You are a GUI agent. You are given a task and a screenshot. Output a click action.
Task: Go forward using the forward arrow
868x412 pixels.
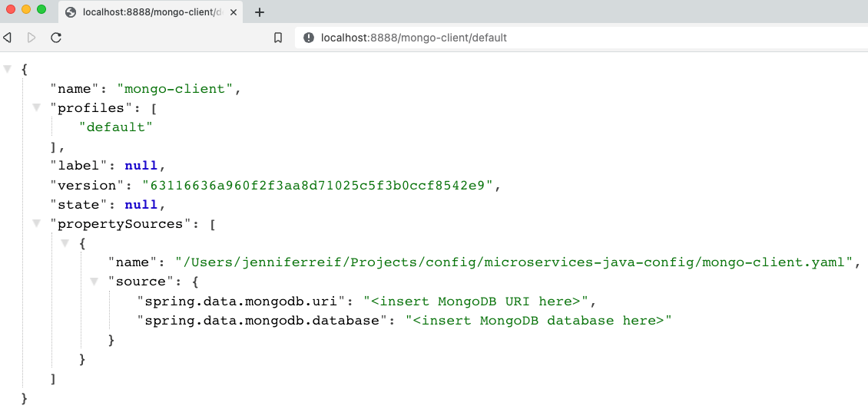click(31, 38)
